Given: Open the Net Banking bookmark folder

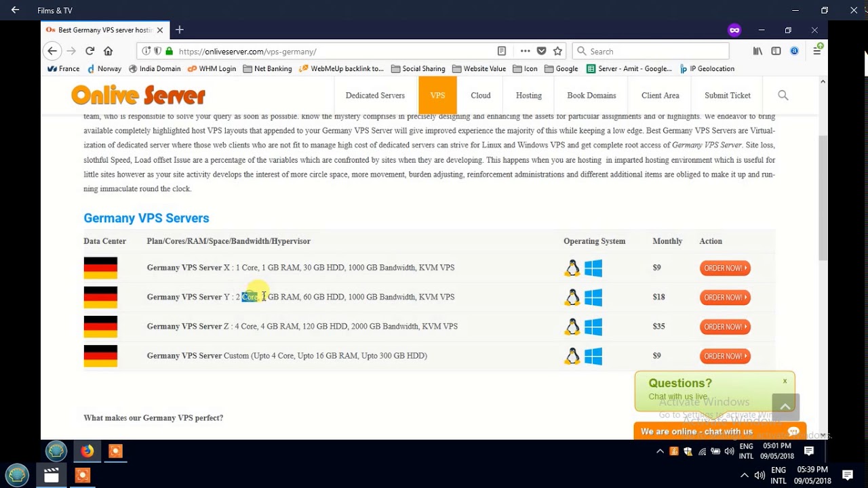Looking at the screenshot, I should [267, 68].
